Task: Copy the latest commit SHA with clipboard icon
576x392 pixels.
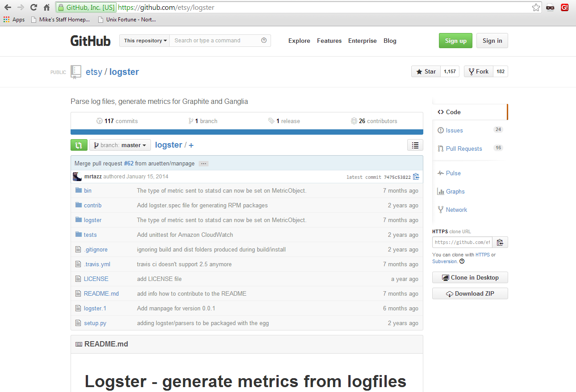Action: pos(416,177)
